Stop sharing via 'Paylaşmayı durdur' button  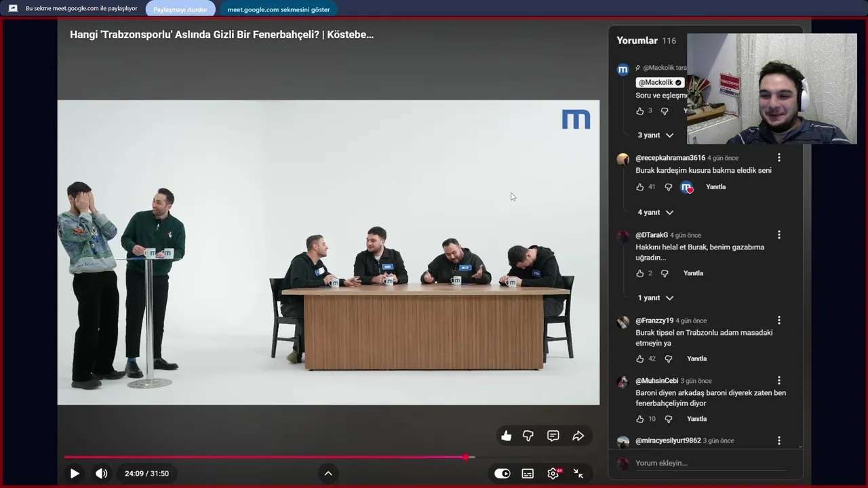tap(180, 9)
